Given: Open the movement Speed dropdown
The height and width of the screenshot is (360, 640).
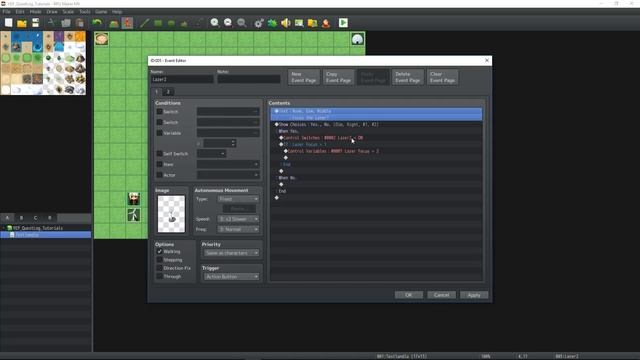Looking at the screenshot, I should (x=238, y=219).
